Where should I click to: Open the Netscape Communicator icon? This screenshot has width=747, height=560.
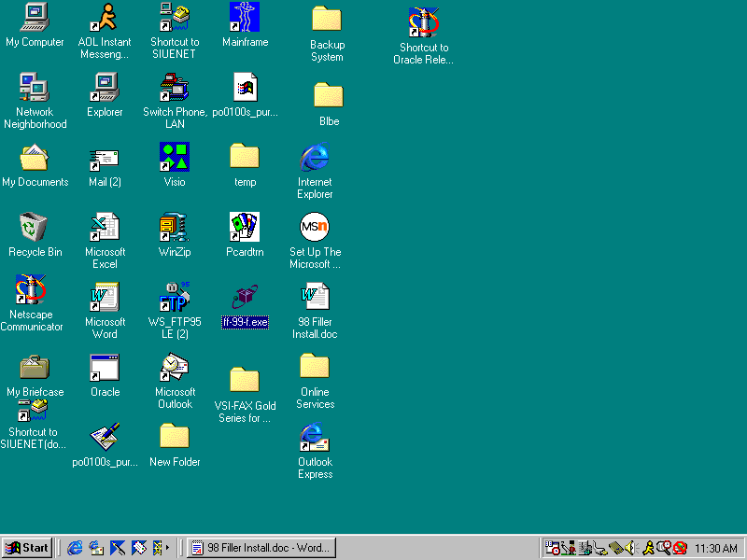click(32, 290)
